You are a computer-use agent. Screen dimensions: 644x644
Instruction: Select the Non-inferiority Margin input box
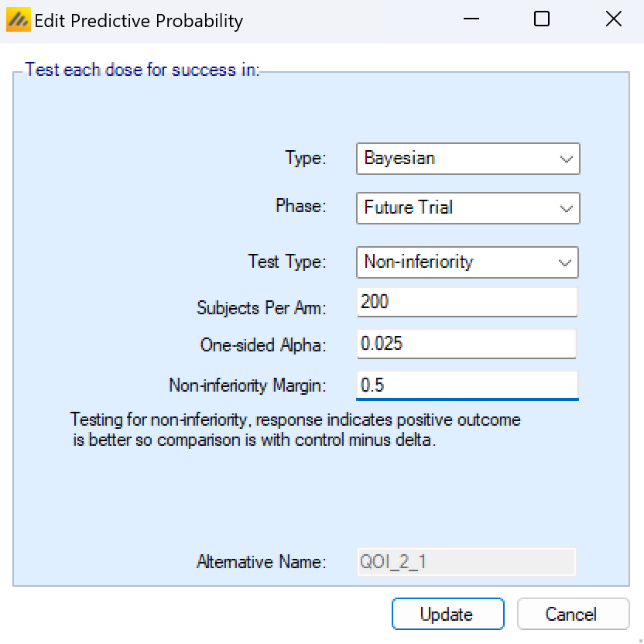click(x=468, y=385)
